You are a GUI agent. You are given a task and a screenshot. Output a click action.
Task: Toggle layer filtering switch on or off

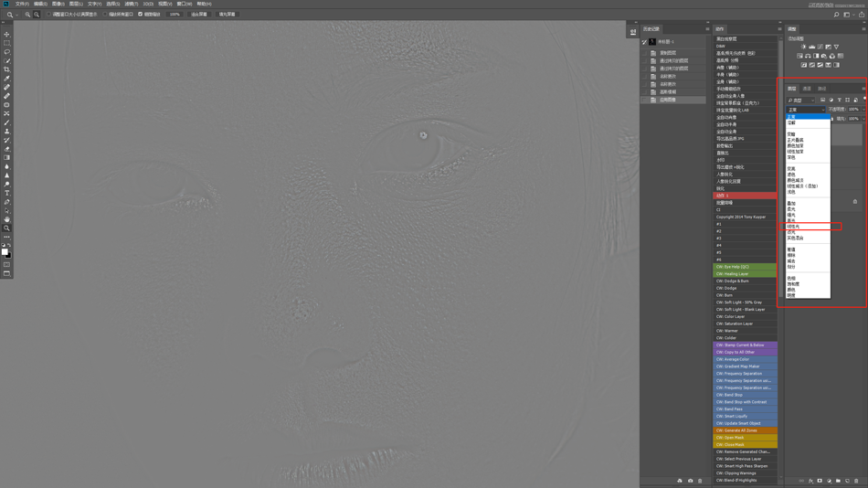pos(864,100)
